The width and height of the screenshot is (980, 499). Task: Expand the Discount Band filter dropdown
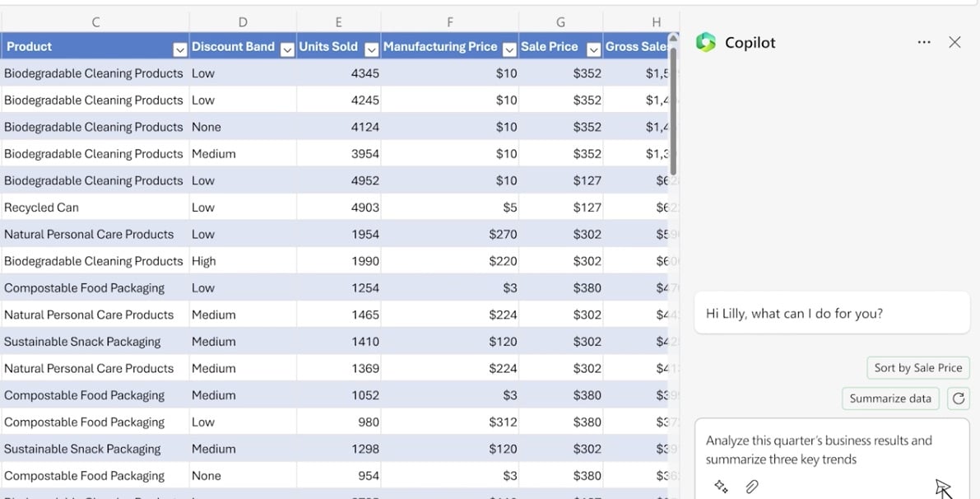(287, 50)
